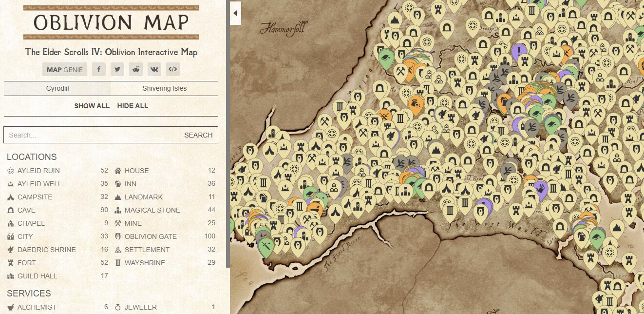
Task: Click the Daedric Shrine legend icon
Action: (11, 250)
